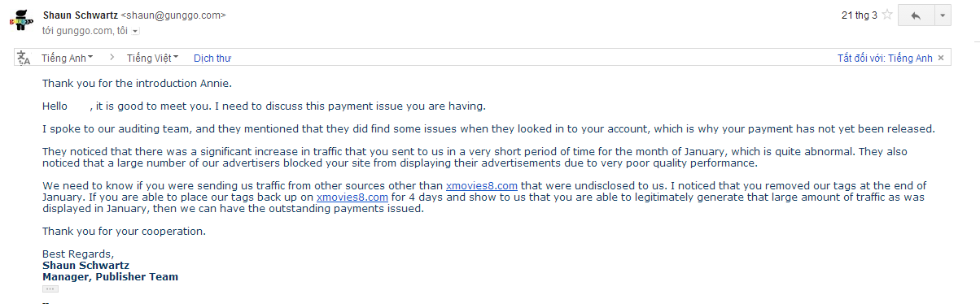The width and height of the screenshot is (980, 308).
Task: Click the email date 21 thg 3
Action: pos(858,15)
